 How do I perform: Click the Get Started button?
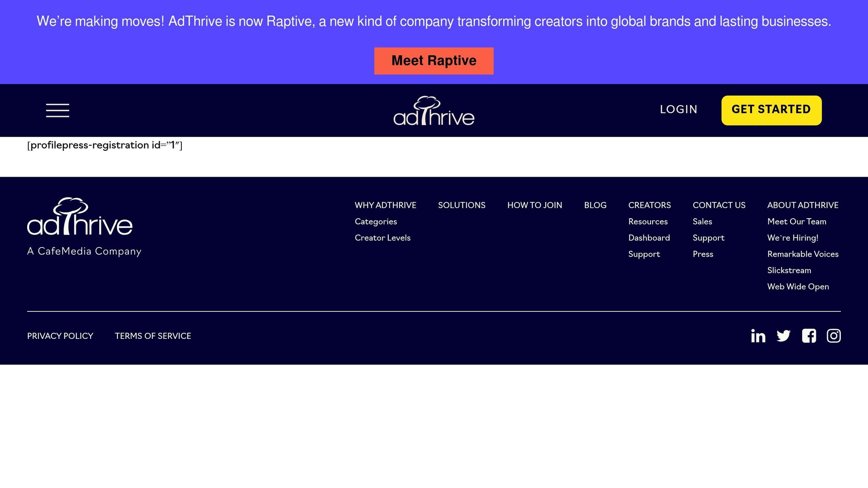pyautogui.click(x=771, y=110)
